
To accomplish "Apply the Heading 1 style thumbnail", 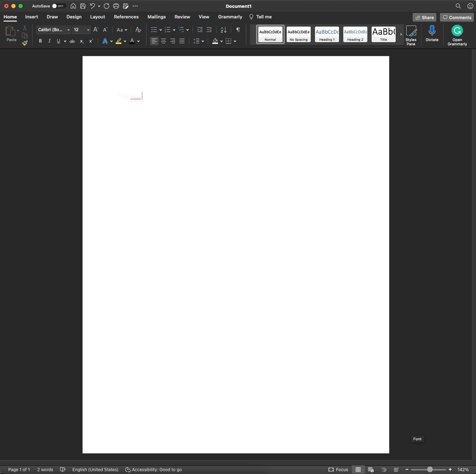I will click(x=327, y=34).
